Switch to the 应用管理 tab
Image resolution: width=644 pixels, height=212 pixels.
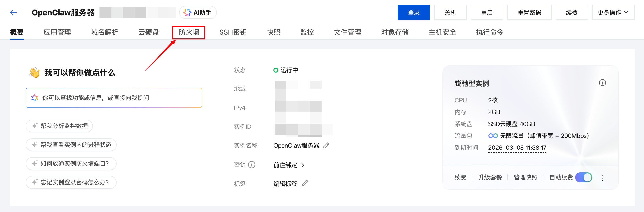tap(57, 32)
